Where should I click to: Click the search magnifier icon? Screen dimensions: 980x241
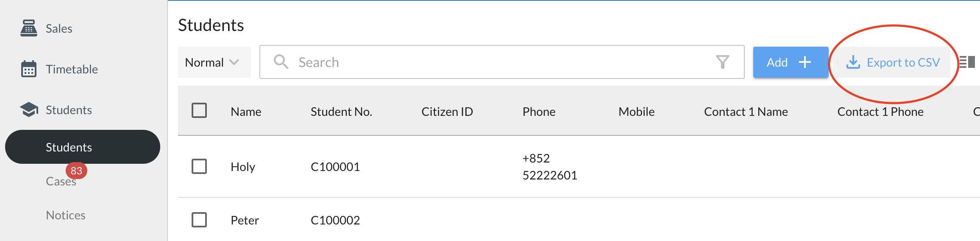point(281,62)
